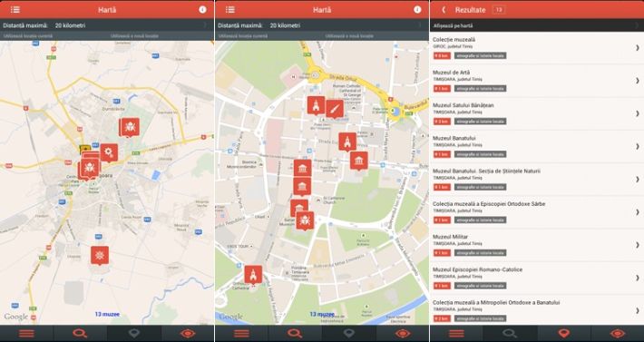Screen dimensions: 644x342
Task: Tap the gear museum marker on the left map
Action: (x=109, y=152)
